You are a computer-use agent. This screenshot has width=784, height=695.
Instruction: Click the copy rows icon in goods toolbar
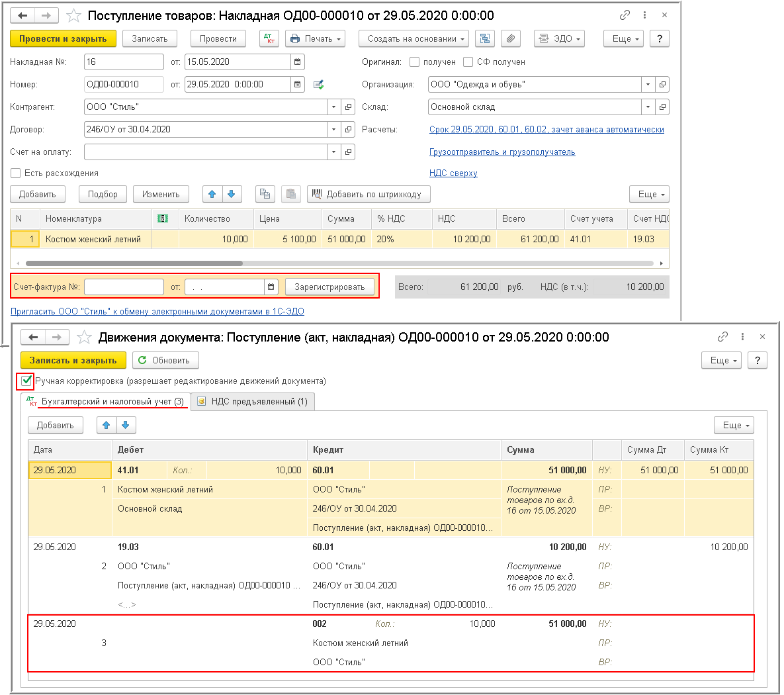265,194
